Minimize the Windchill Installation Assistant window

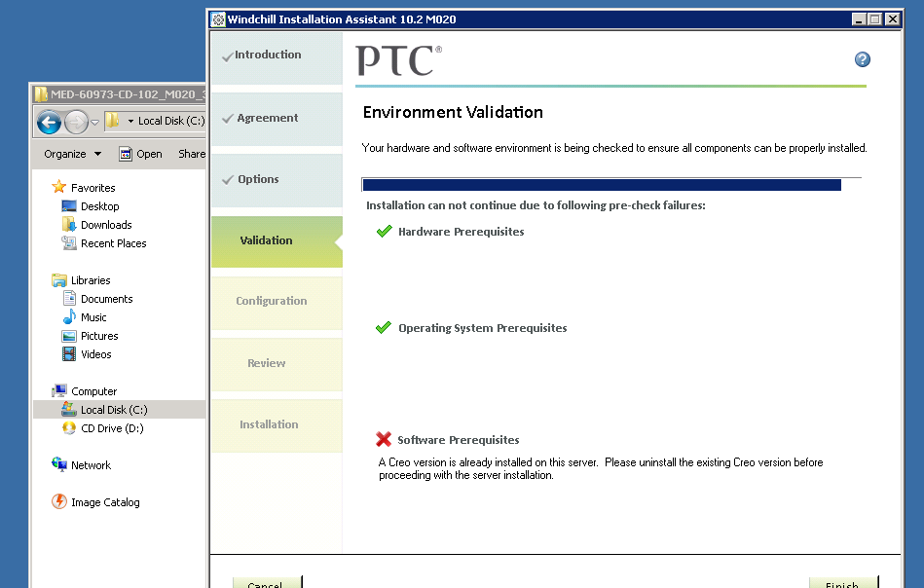[x=859, y=19]
